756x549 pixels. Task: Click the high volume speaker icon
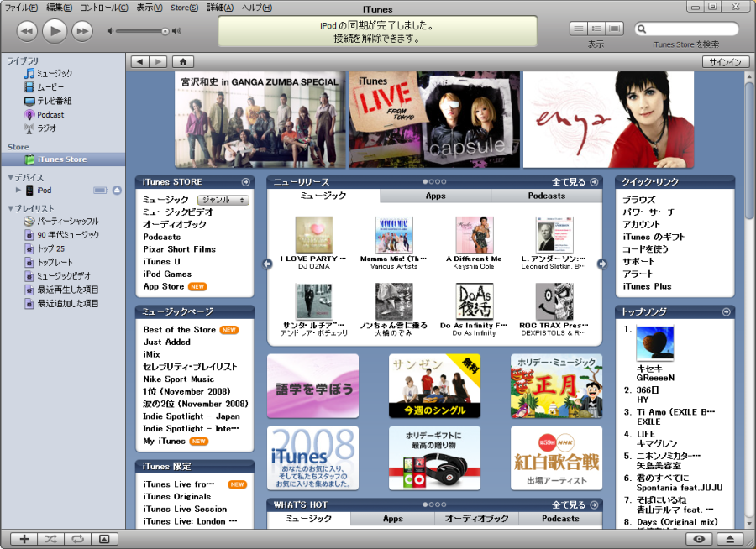click(177, 31)
